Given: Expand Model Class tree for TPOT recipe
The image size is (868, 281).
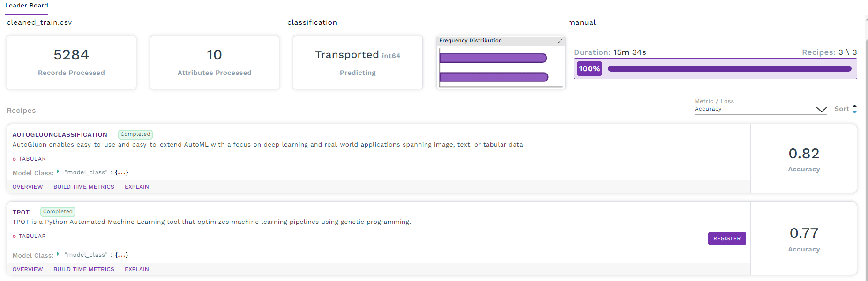Looking at the screenshot, I should click(58, 254).
